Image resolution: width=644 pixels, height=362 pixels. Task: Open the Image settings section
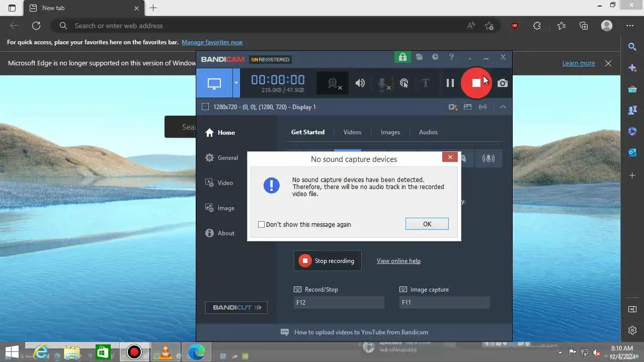point(220,208)
